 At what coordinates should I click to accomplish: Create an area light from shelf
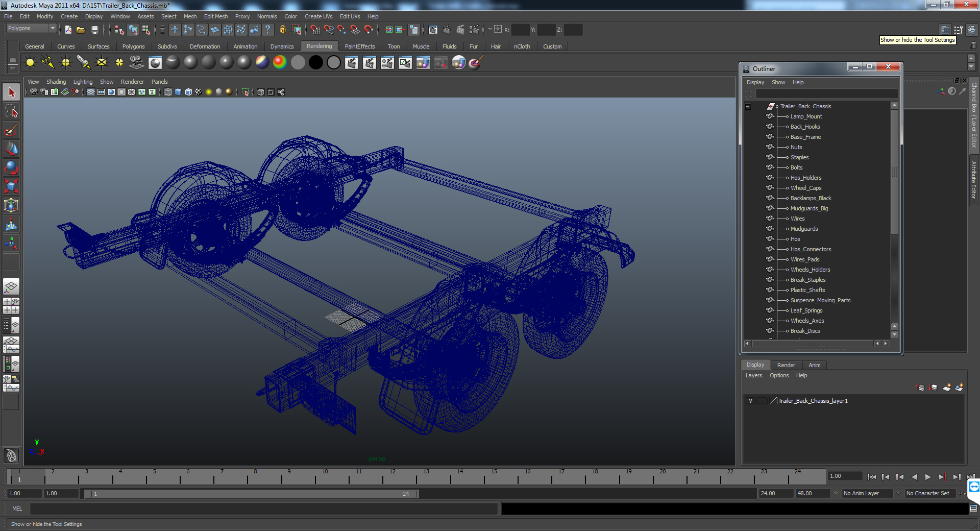(x=102, y=63)
